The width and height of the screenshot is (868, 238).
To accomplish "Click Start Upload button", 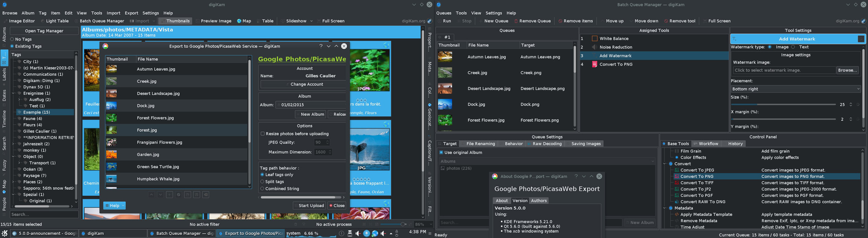I will 309,205.
